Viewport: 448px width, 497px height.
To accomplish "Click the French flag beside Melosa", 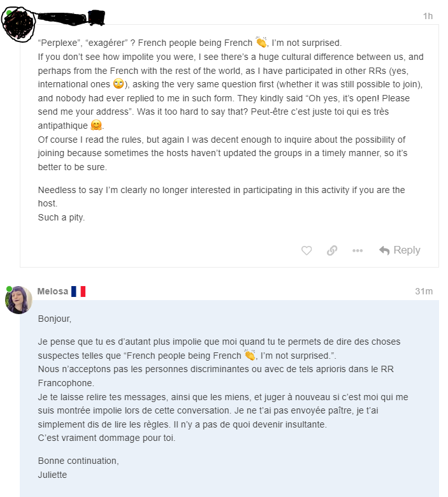I will click(78, 291).
